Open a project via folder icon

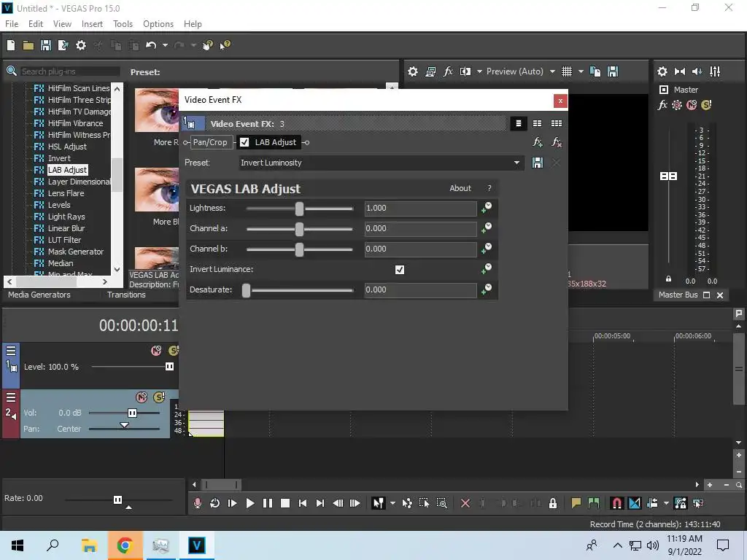(x=28, y=45)
